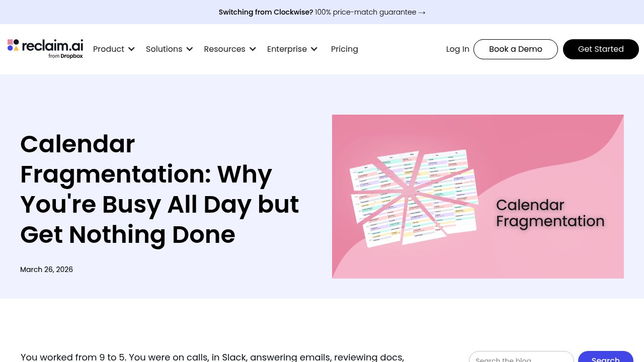Click the Calendar Fragmentation hero image
This screenshot has width=644, height=362.
[478, 197]
